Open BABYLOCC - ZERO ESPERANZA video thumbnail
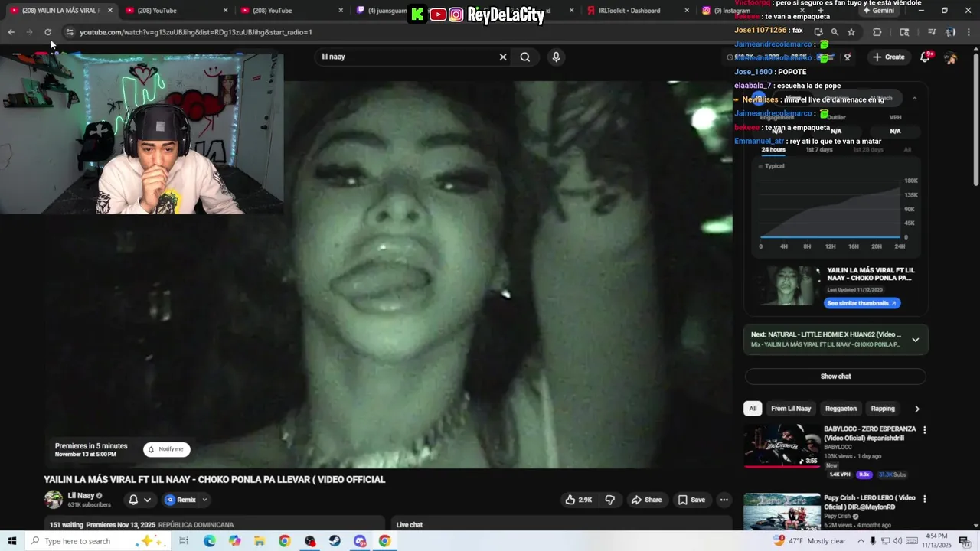980x551 pixels. pyautogui.click(x=782, y=445)
